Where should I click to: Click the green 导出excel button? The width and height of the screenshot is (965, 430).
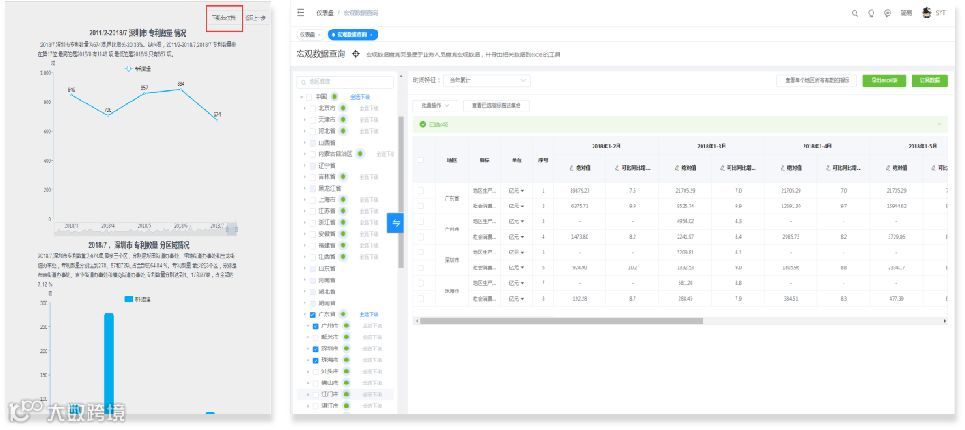point(884,81)
